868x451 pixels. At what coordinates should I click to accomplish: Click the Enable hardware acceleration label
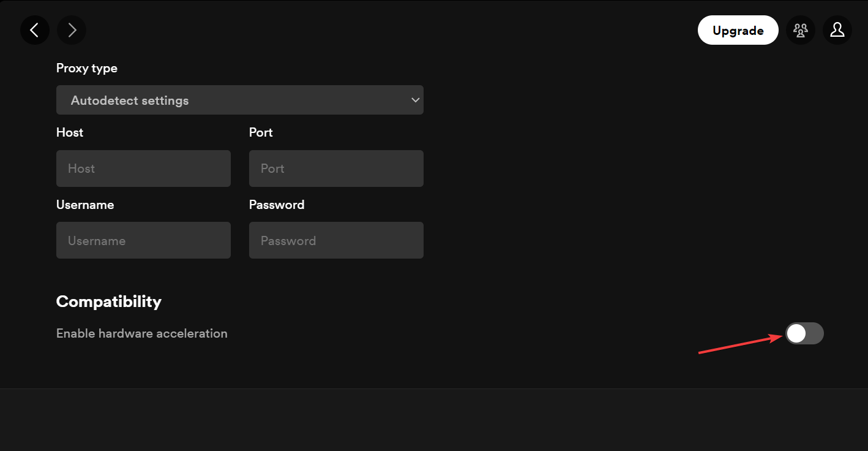(141, 333)
